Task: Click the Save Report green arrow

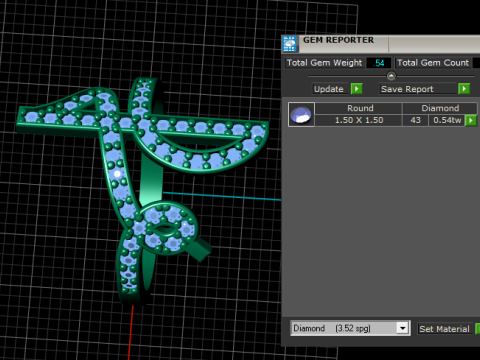Action: pyautogui.click(x=464, y=89)
